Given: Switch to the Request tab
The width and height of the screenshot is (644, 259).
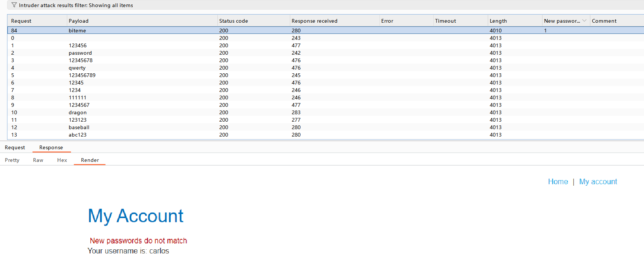Looking at the screenshot, I should 15,147.
